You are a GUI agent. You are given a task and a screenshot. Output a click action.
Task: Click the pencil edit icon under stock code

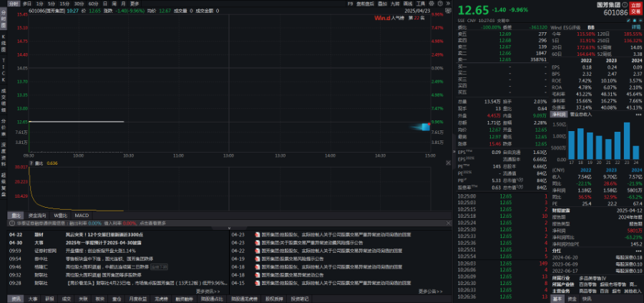(629, 20)
